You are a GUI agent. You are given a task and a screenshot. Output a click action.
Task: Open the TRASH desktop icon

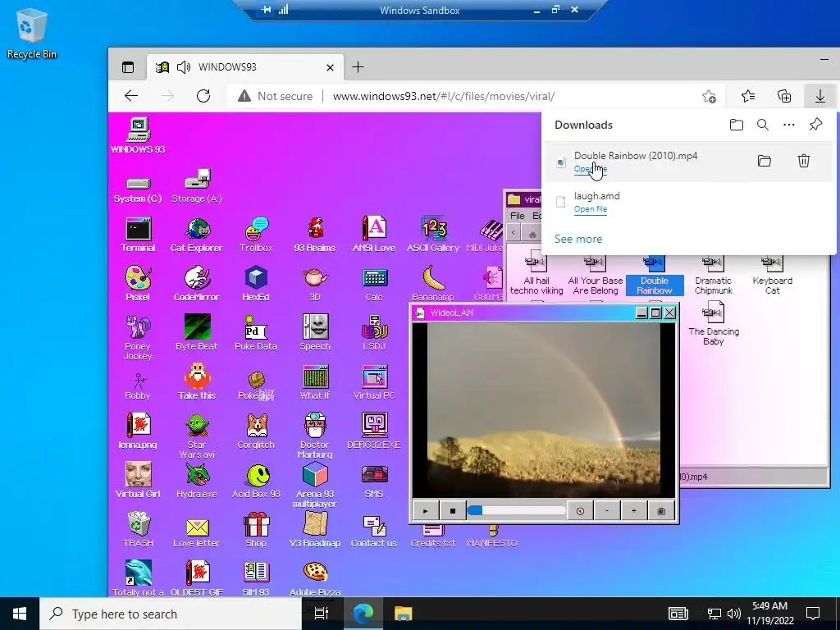[x=138, y=530]
